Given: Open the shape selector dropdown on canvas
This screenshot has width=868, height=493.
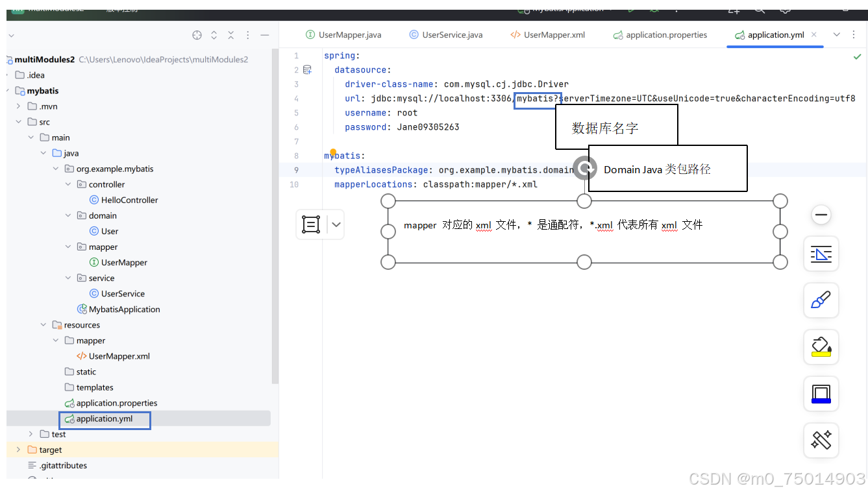Looking at the screenshot, I should coord(336,224).
